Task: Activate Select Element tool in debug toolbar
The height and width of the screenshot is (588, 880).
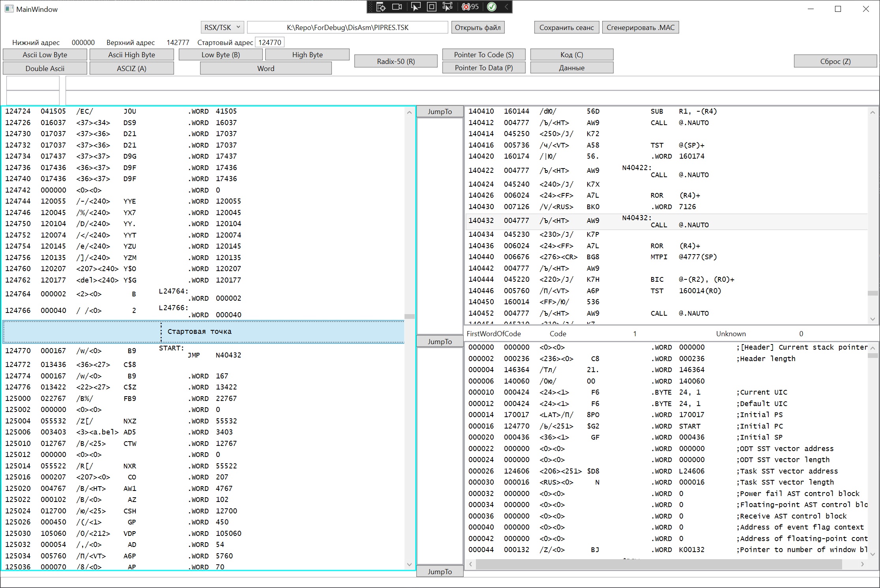Action: click(416, 7)
